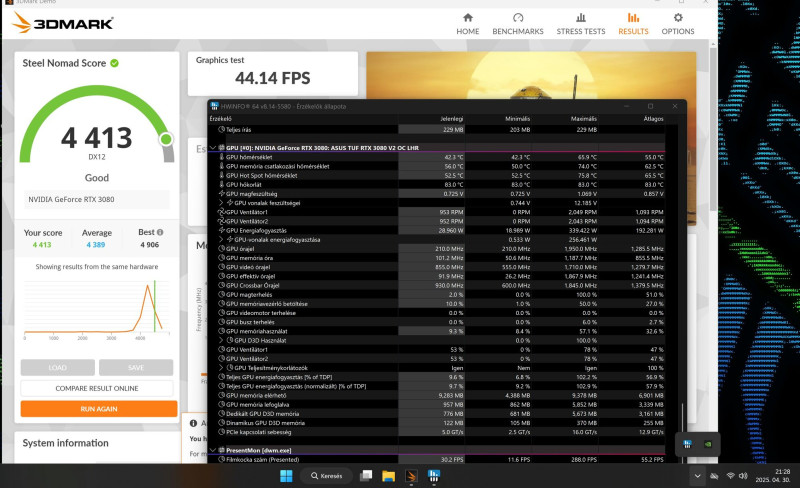Click the 3DMark window vertical scrollbar
800x488 pixels.
[x=713, y=128]
